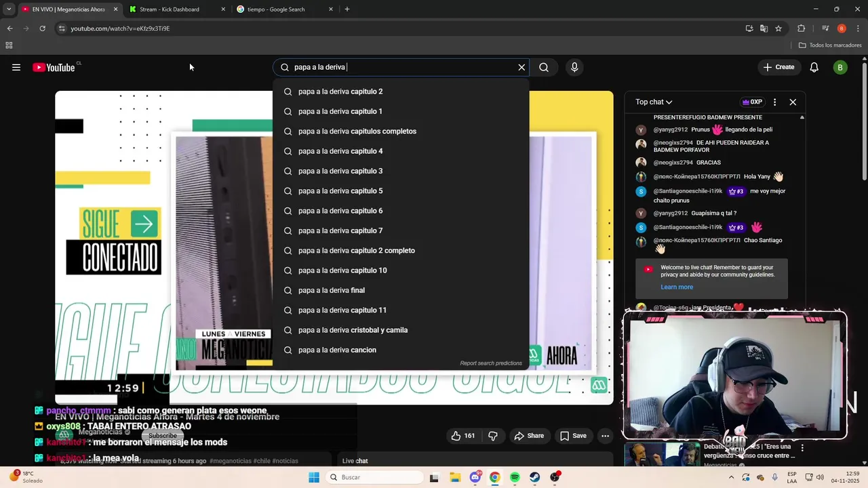
Task: Select 'papa a la deriva capitulos completos'
Action: (x=401, y=131)
